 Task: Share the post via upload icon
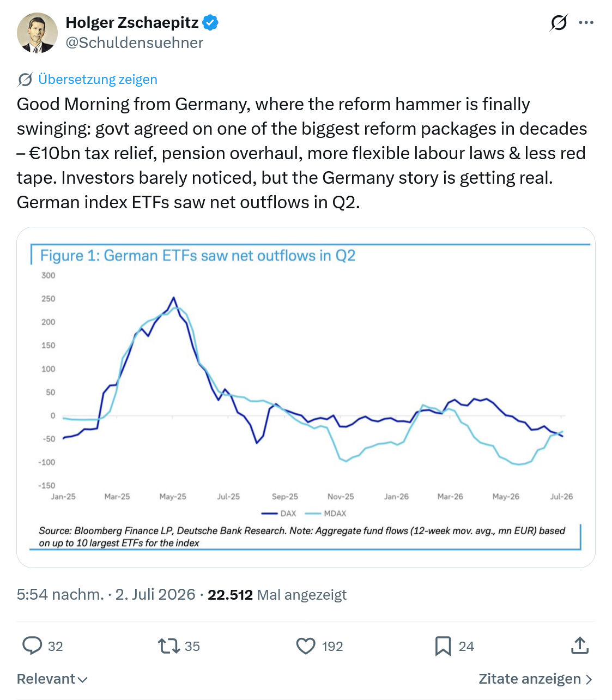[x=580, y=645]
